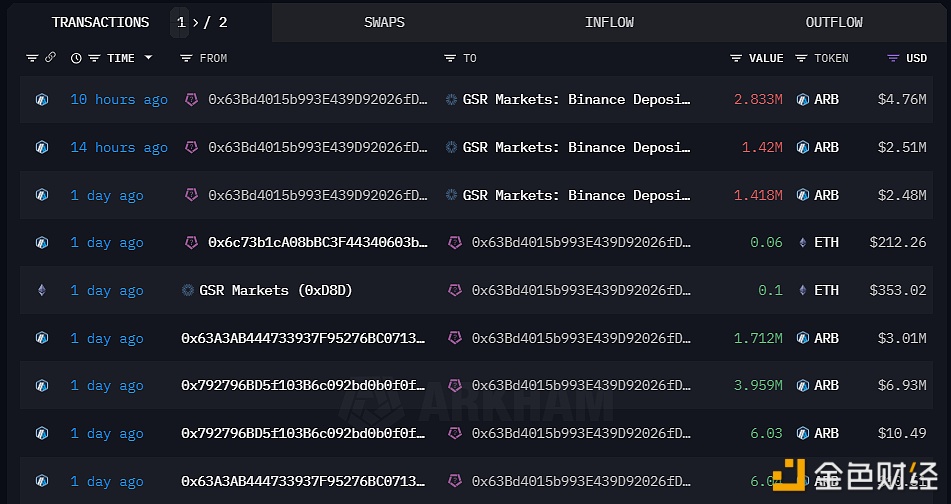
Task: Open sender address 0x6c73b1cA08bBC3F44340603b
Action: point(318,243)
